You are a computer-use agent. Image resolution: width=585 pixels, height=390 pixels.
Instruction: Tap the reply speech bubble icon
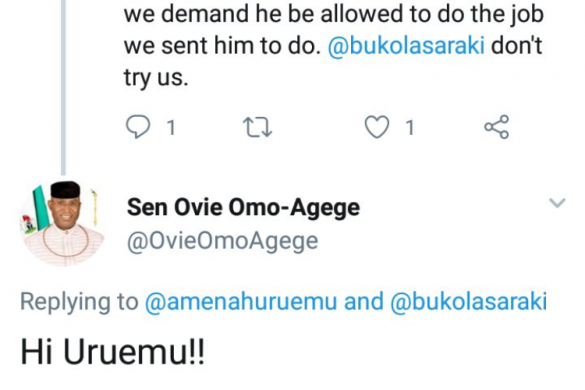[x=138, y=127]
